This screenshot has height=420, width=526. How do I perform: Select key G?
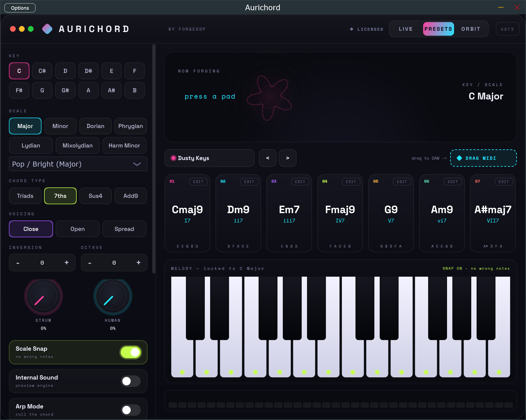(x=42, y=90)
